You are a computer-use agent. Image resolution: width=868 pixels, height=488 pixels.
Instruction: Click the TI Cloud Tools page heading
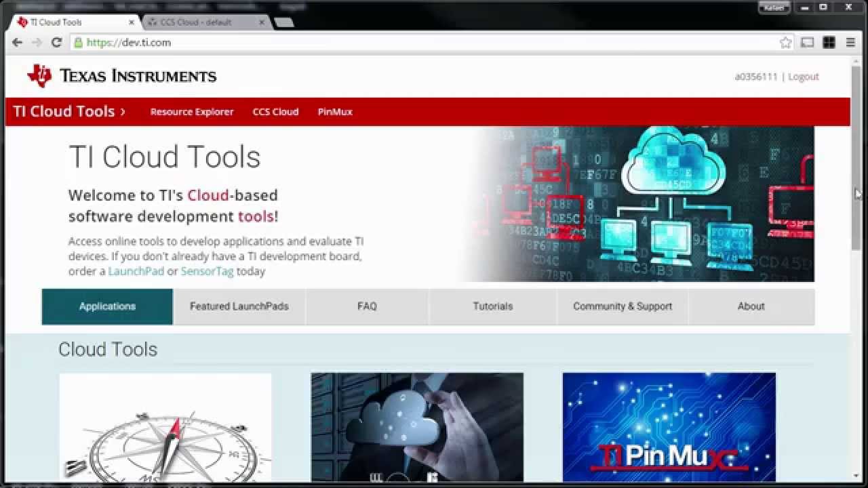[165, 157]
